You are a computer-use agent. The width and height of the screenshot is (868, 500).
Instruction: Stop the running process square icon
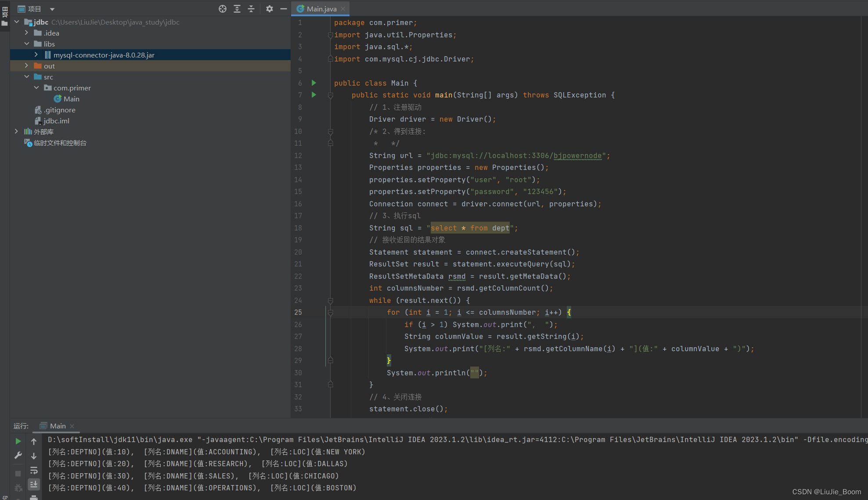tap(18, 474)
